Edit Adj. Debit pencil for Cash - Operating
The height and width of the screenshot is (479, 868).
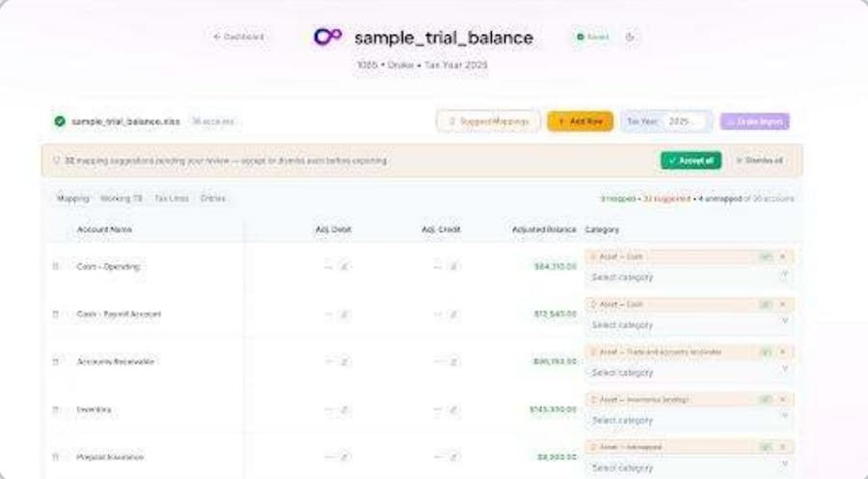344,267
